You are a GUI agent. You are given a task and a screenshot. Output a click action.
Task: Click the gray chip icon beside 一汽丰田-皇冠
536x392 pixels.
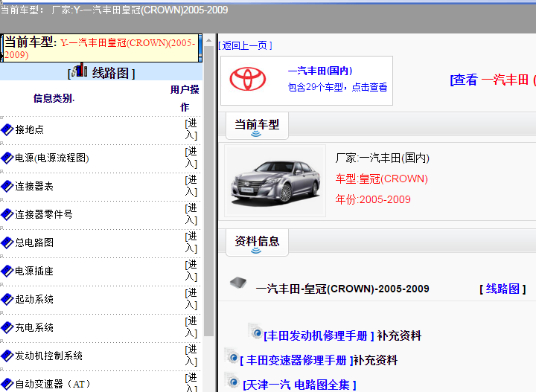(238, 283)
